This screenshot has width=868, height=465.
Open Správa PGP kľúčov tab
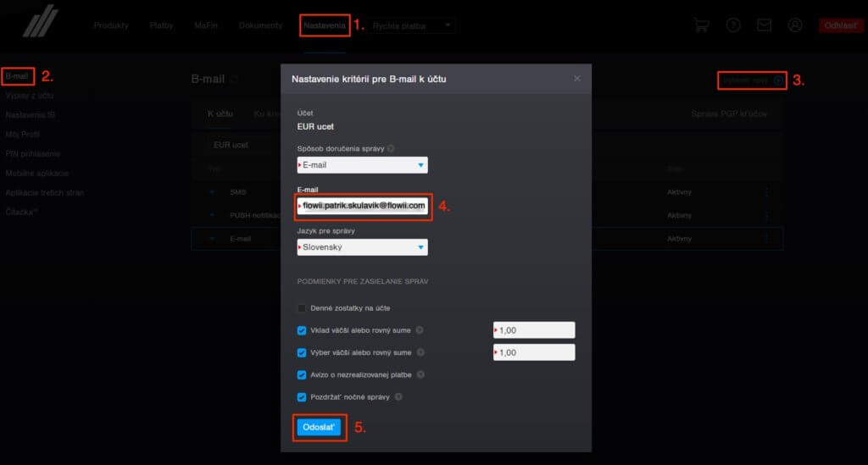click(x=728, y=113)
